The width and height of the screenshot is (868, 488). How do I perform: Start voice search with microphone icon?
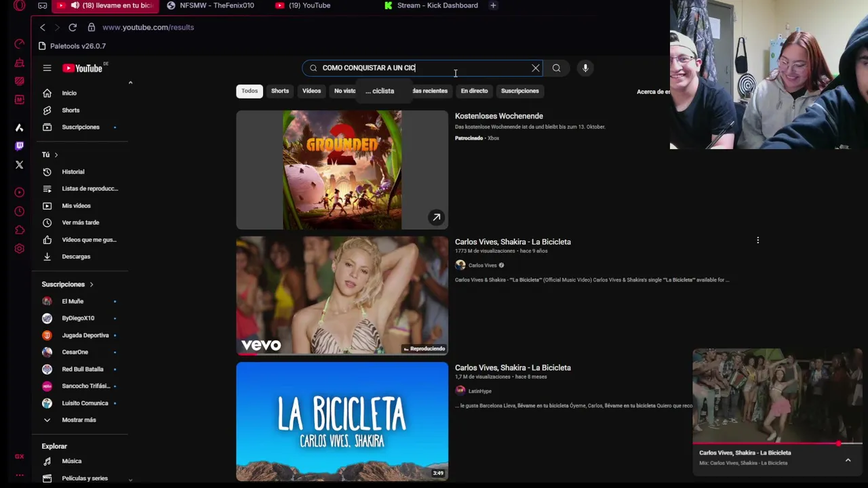(585, 68)
